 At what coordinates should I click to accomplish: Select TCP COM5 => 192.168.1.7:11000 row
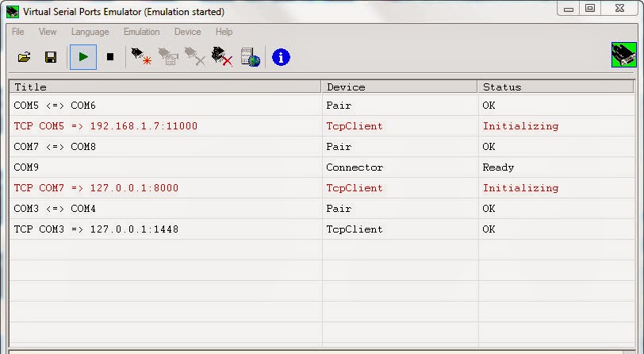click(322, 126)
